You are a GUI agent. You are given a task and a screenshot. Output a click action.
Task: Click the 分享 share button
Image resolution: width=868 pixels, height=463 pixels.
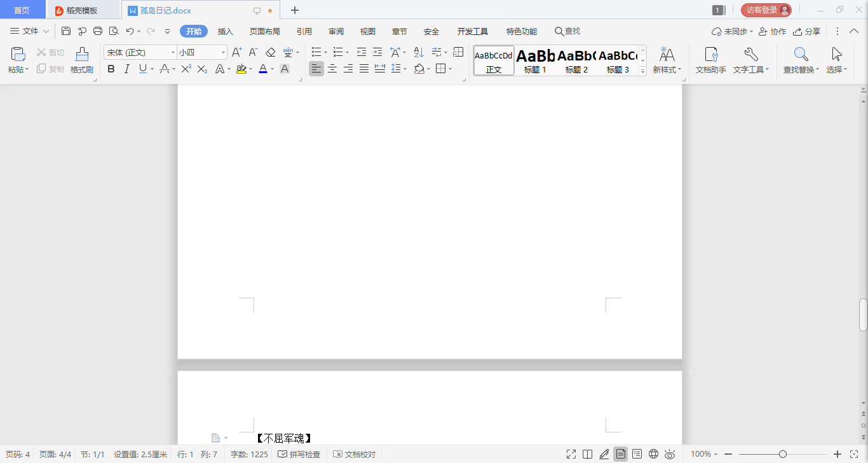[x=806, y=31]
